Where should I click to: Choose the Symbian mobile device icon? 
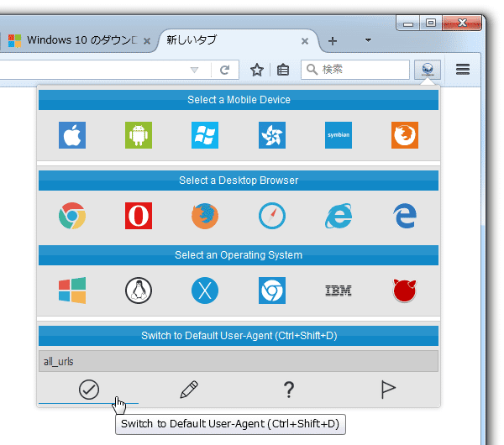[x=339, y=135]
